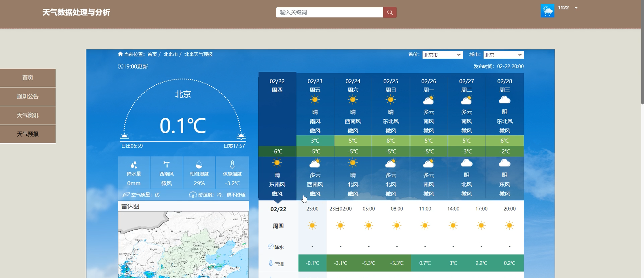Click the 29% relative humidity value

pos(199,183)
